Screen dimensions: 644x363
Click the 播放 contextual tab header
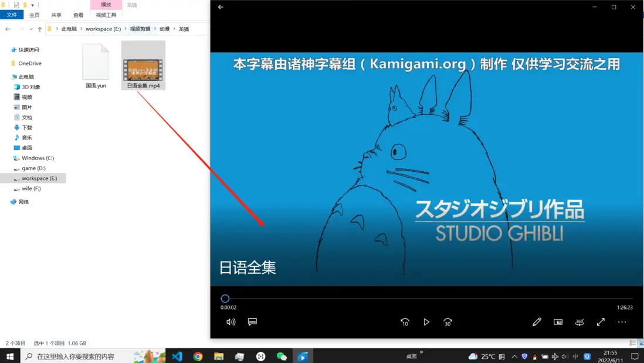(106, 5)
